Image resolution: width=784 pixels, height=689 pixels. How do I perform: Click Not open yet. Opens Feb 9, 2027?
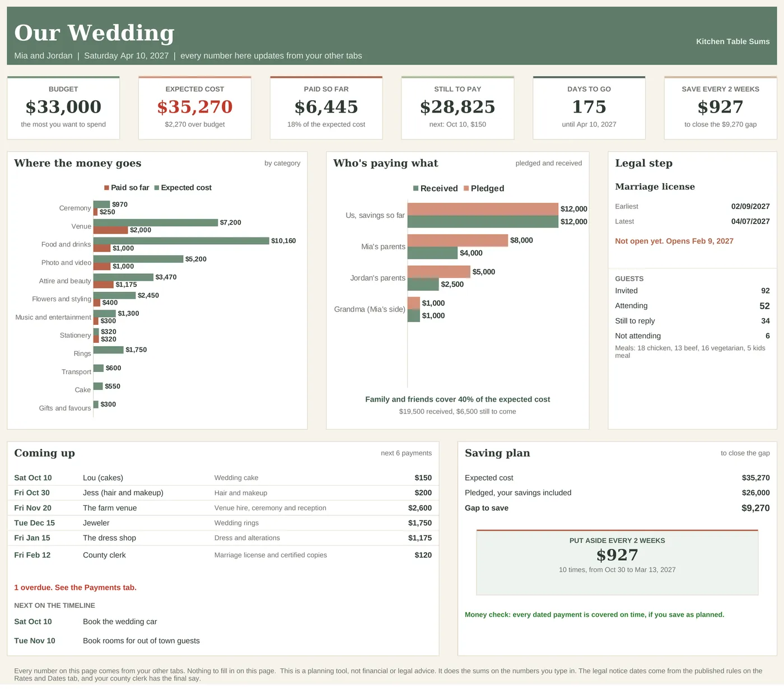674,241
